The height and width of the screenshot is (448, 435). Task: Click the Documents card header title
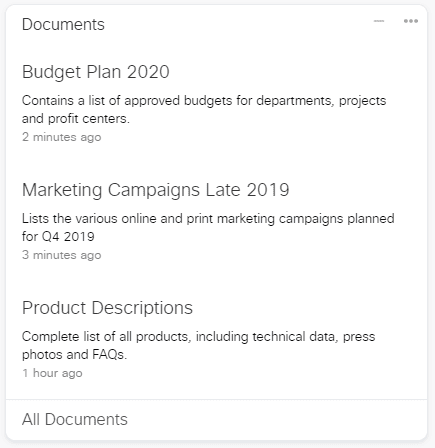tap(63, 24)
